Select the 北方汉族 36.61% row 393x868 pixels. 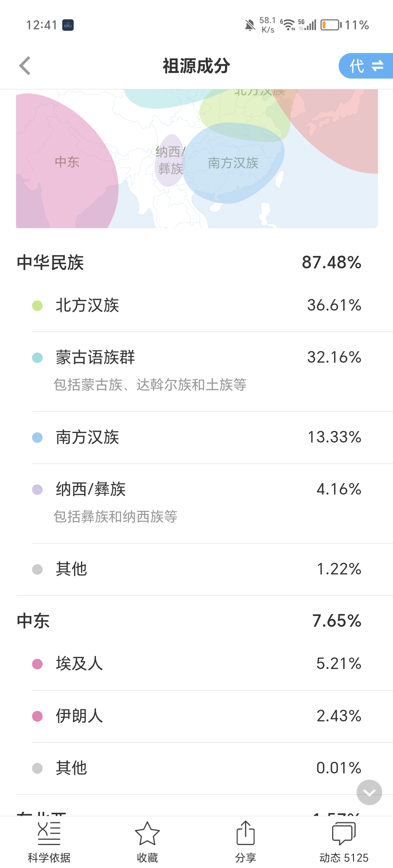196,305
